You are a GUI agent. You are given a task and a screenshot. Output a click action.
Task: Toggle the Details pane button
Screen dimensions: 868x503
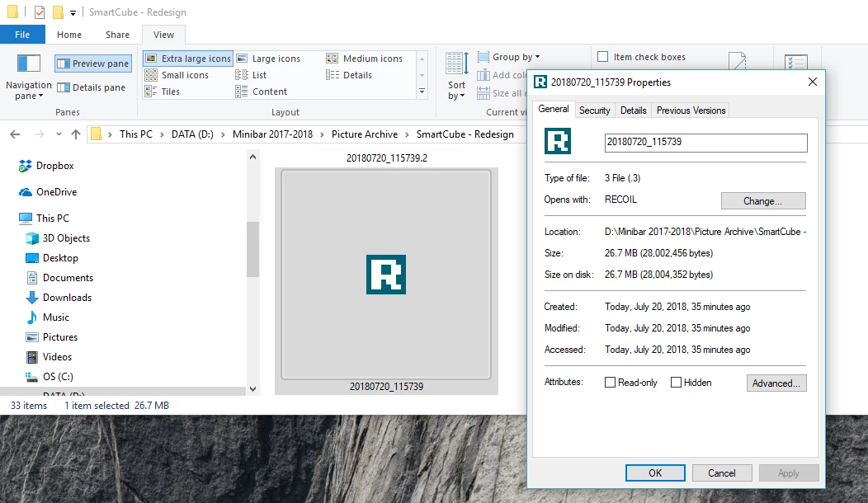[x=92, y=87]
